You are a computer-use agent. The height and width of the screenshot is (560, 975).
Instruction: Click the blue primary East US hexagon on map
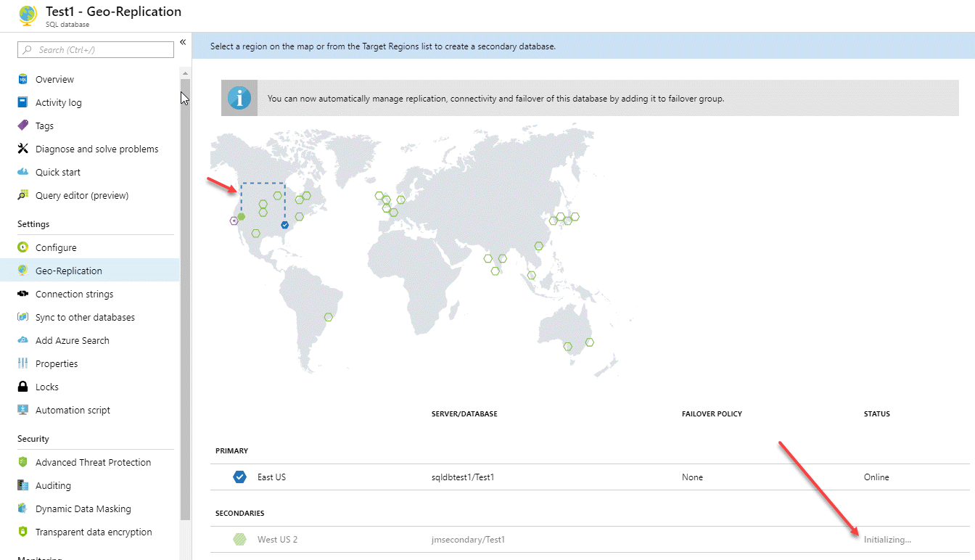[284, 226]
